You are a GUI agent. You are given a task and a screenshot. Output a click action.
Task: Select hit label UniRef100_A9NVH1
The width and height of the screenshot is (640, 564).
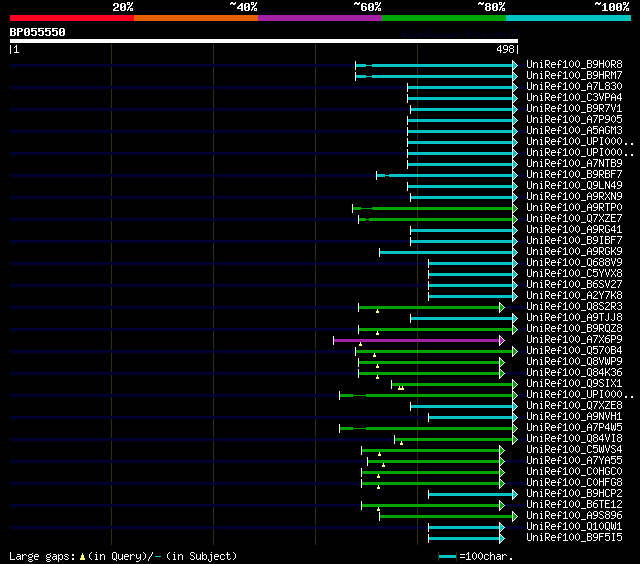574,417
